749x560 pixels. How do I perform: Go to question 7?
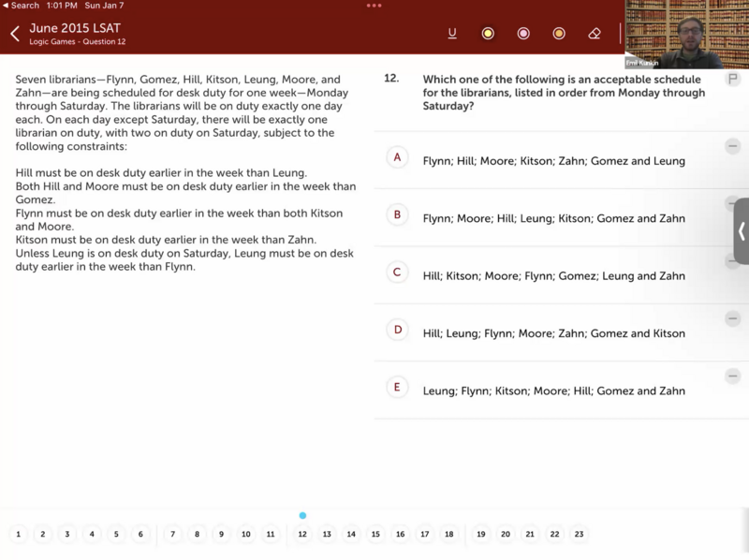tap(172, 534)
